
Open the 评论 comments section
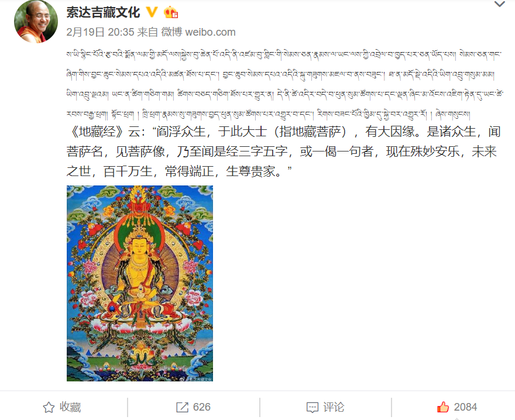tap(334, 407)
